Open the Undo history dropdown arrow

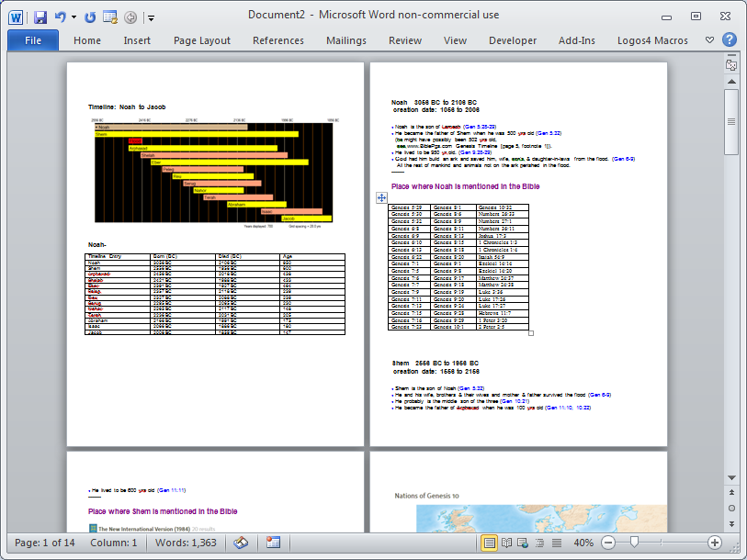click(74, 17)
